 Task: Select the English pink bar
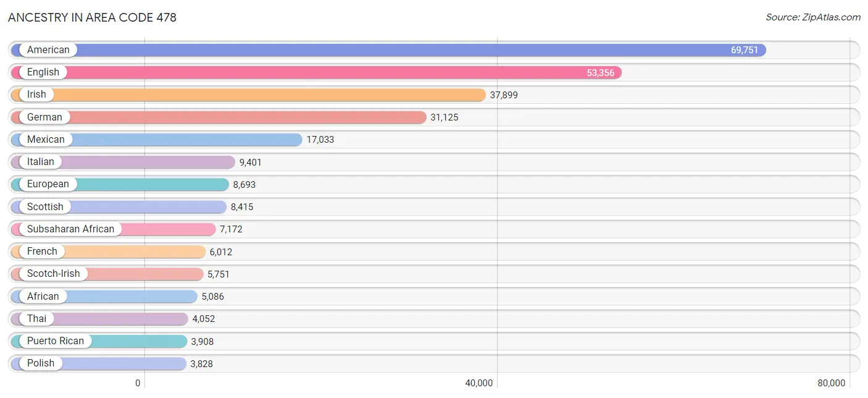[x=316, y=72]
